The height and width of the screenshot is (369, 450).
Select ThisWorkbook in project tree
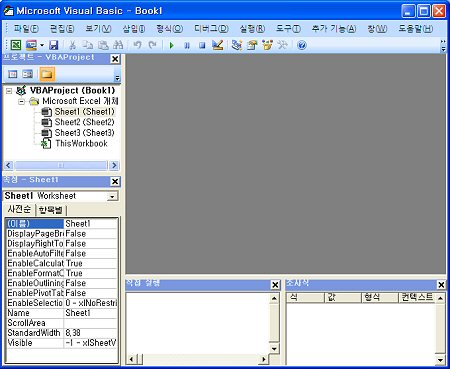click(x=81, y=144)
